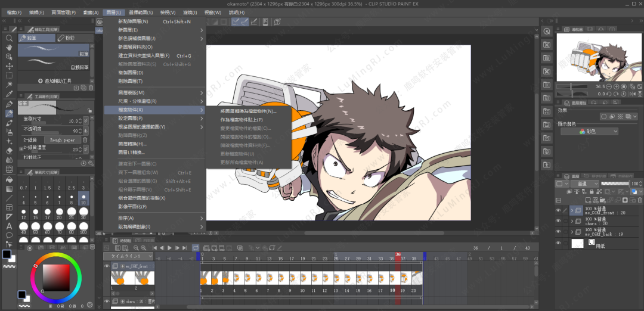The width and height of the screenshot is (644, 311).
Task: Toggle visibility of the chara layer
Action: pyautogui.click(x=559, y=221)
